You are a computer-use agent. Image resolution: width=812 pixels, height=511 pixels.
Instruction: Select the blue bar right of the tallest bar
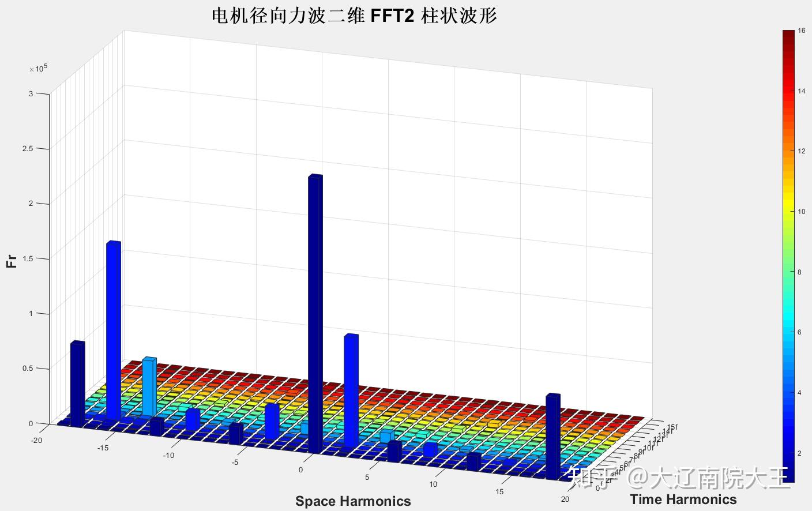(x=351, y=391)
